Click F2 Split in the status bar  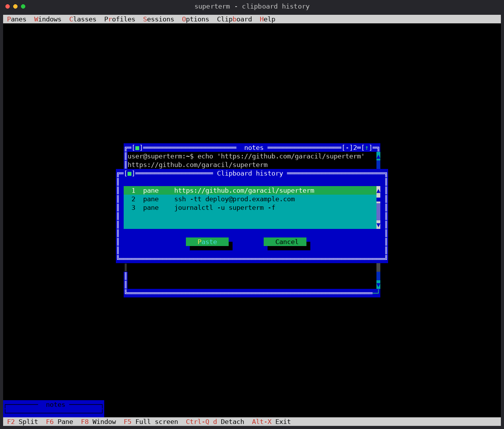(23, 422)
